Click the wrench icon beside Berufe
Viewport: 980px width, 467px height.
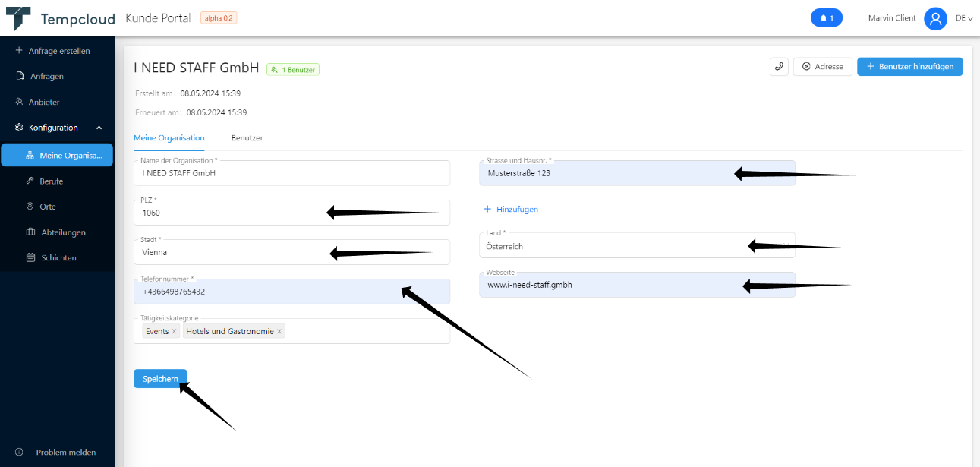click(30, 181)
